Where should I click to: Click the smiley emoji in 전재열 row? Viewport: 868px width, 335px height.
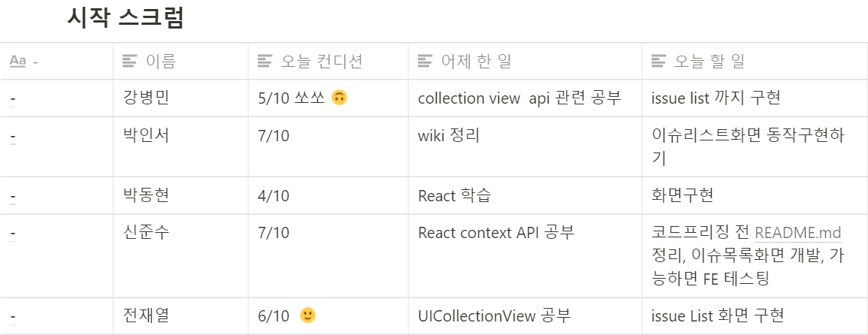click(307, 315)
